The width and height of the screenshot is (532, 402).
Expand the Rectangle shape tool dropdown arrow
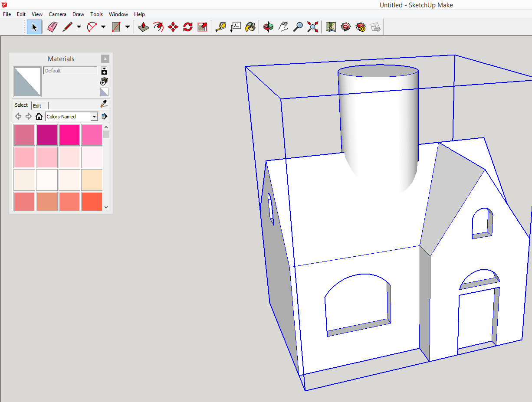(x=128, y=27)
